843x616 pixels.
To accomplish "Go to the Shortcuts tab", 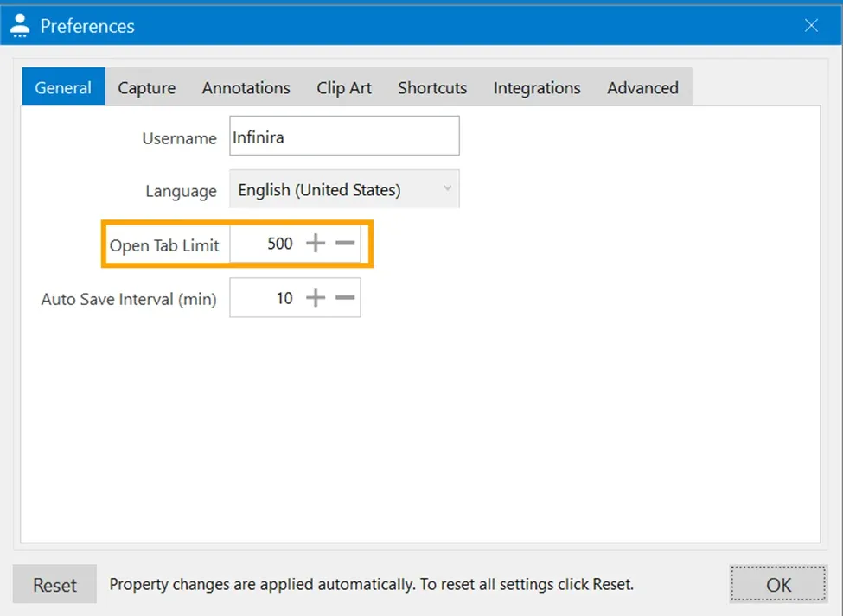I will [x=431, y=87].
